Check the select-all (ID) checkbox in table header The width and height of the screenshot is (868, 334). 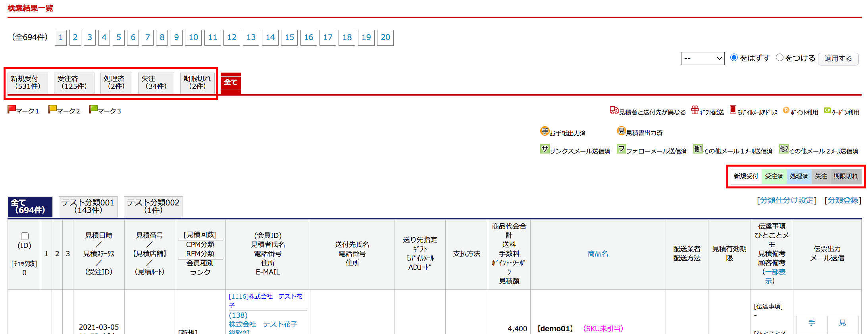point(25,236)
